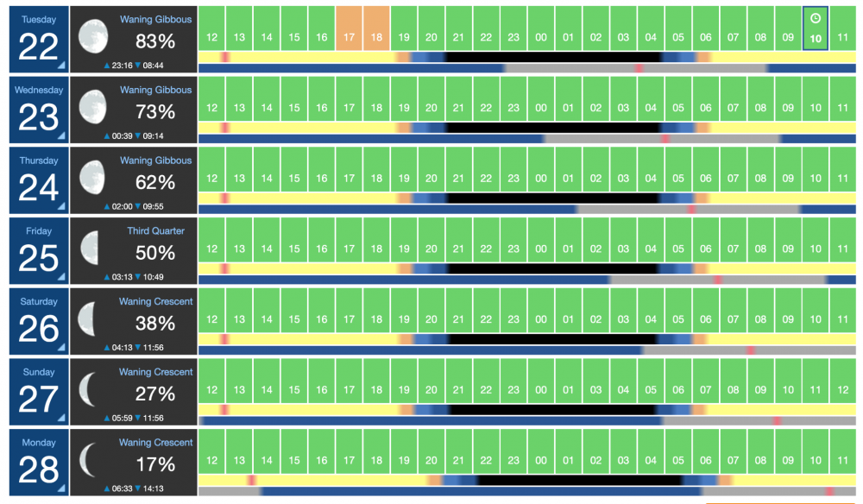Click the clock icon on Tuesday's hour 10
The image size is (863, 504).
[x=816, y=19]
